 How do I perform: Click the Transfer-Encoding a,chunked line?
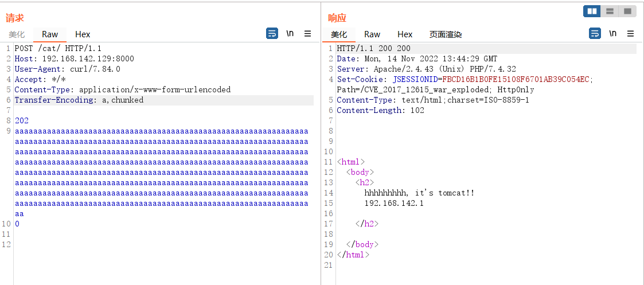(x=79, y=100)
